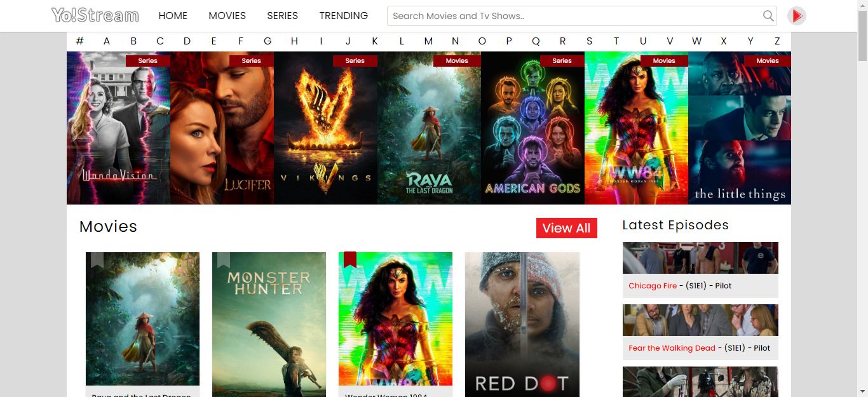Toggle bookmark on Raya and the Last Dragon card
This screenshot has height=397, width=868.
coord(97,260)
